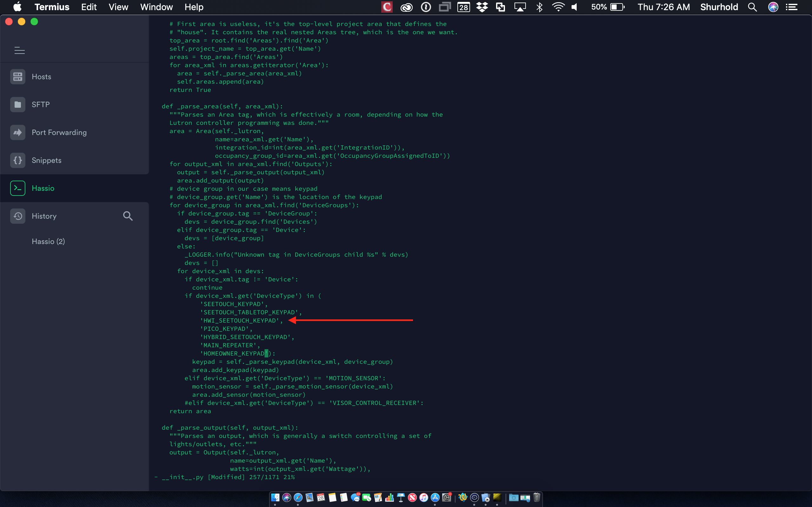The height and width of the screenshot is (507, 812).
Task: Open the Edit menu
Action: click(x=88, y=7)
